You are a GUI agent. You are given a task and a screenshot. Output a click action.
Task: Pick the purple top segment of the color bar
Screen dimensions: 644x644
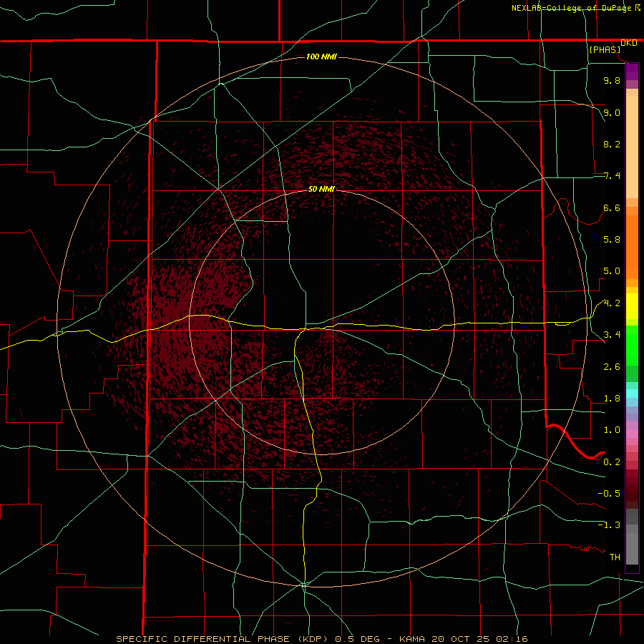632,72
